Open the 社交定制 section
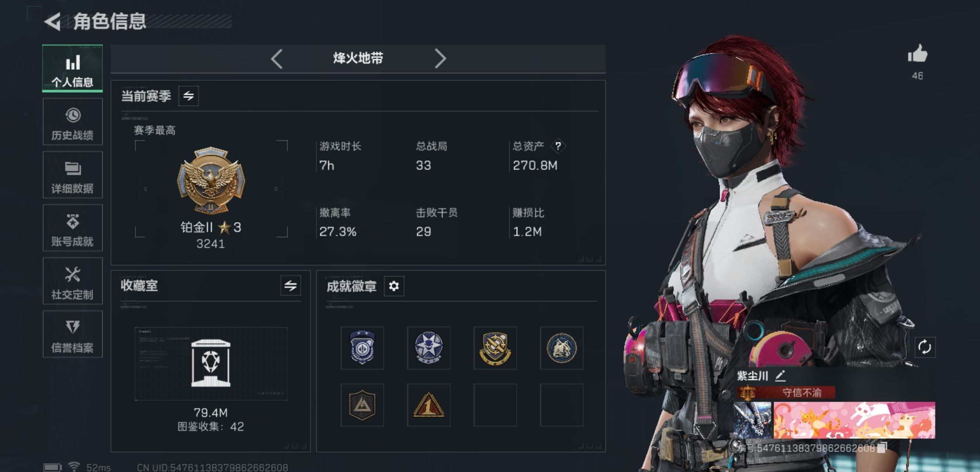Viewport: 980px width, 472px height. [x=72, y=281]
